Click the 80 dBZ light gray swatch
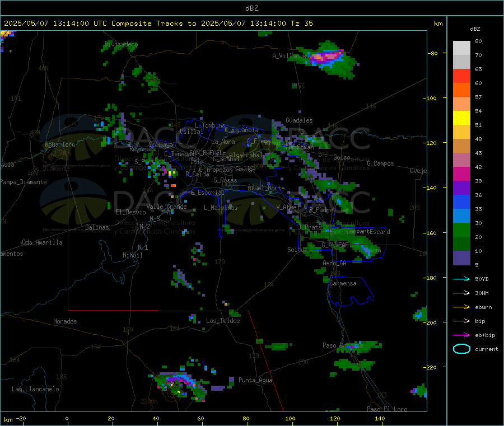This screenshot has height=426, width=504. pos(461,48)
